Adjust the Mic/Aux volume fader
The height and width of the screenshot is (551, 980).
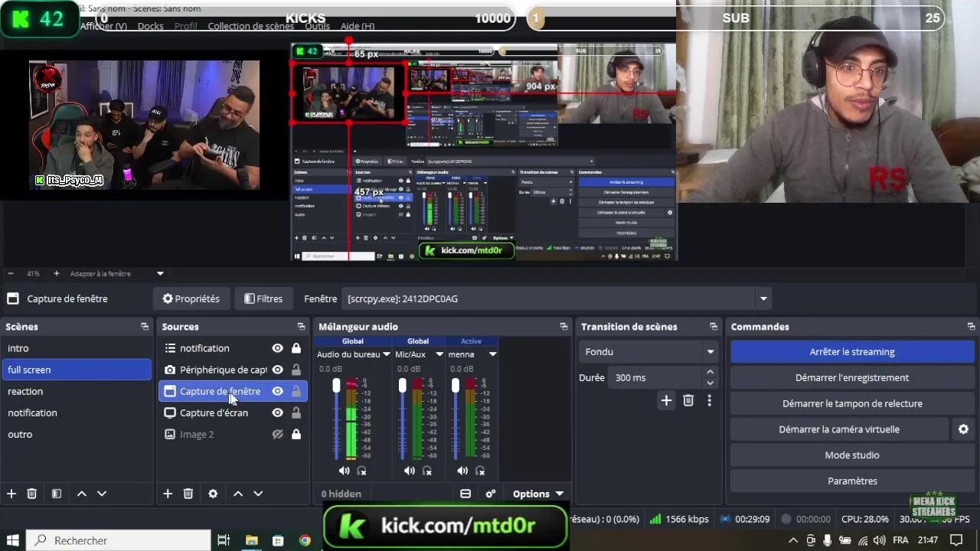pyautogui.click(x=403, y=386)
